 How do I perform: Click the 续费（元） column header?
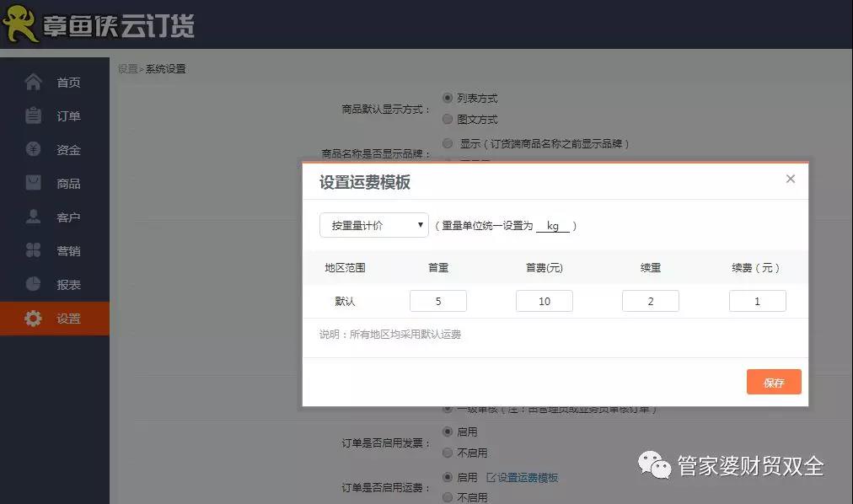(x=756, y=267)
